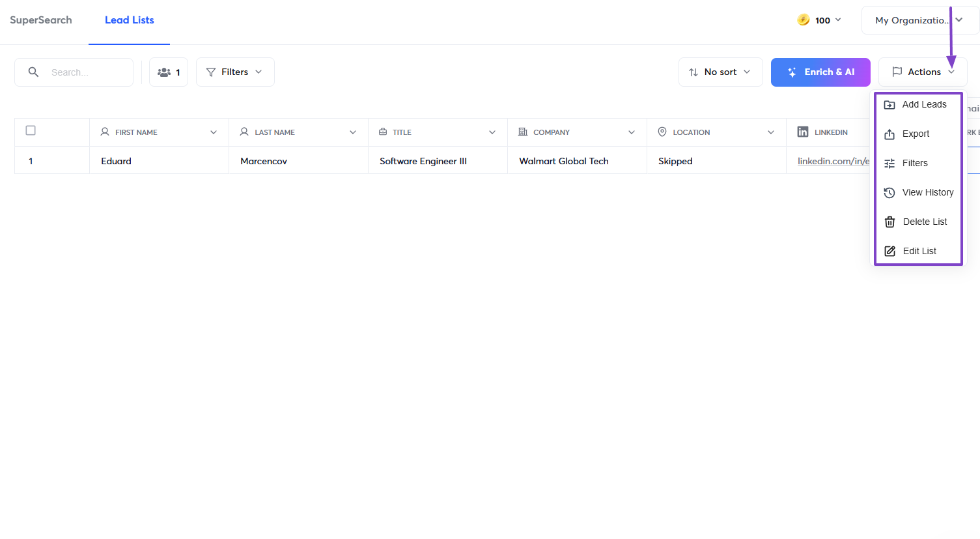
Task: Click the sliders icon next to Filters menu entry
Action: click(x=889, y=164)
